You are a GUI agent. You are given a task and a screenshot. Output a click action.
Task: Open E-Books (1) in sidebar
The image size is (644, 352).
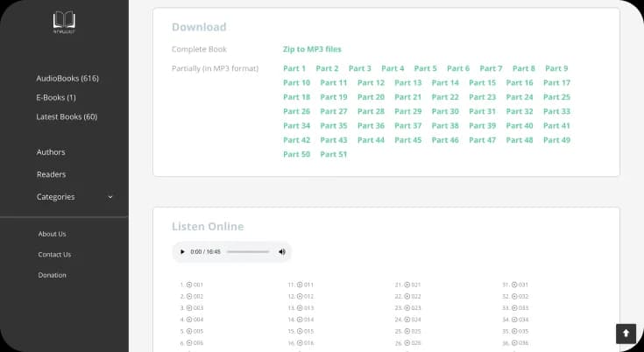pyautogui.click(x=56, y=97)
